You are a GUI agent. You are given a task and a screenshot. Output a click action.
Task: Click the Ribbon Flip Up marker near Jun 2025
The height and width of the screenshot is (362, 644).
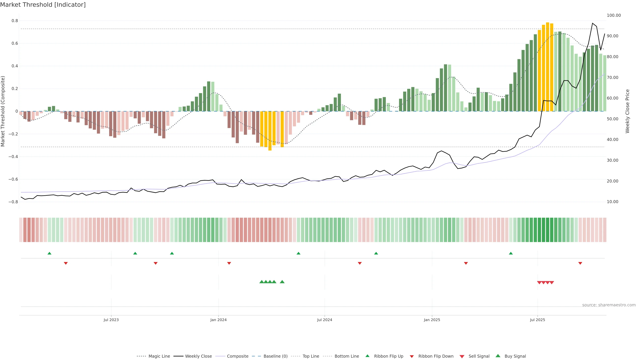(511, 253)
